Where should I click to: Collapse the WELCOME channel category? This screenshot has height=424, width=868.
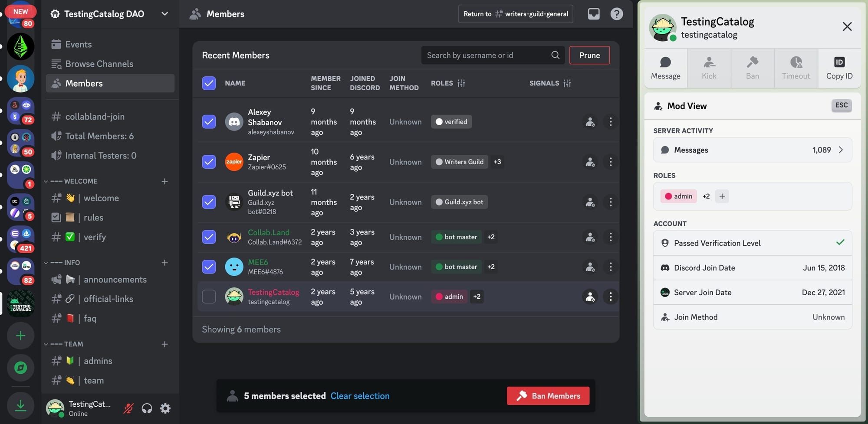46,181
